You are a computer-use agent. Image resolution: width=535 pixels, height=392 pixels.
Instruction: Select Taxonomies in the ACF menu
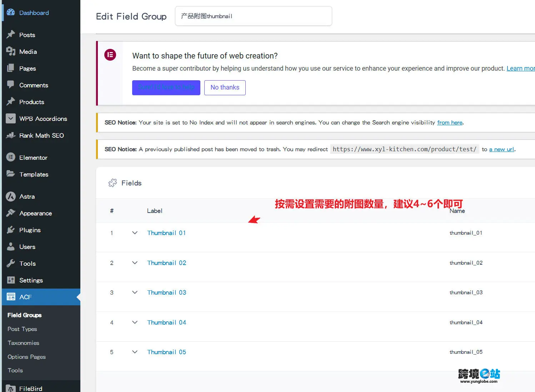23,343
